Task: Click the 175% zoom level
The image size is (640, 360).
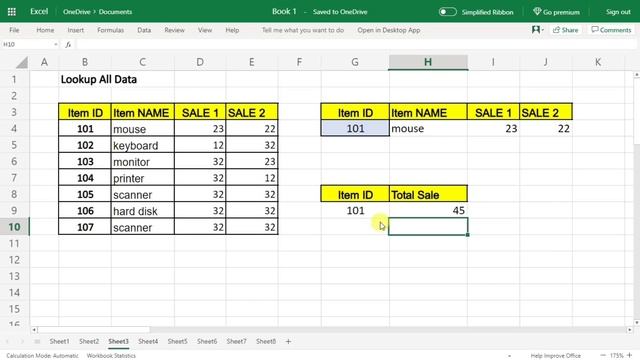Action: [x=617, y=356]
